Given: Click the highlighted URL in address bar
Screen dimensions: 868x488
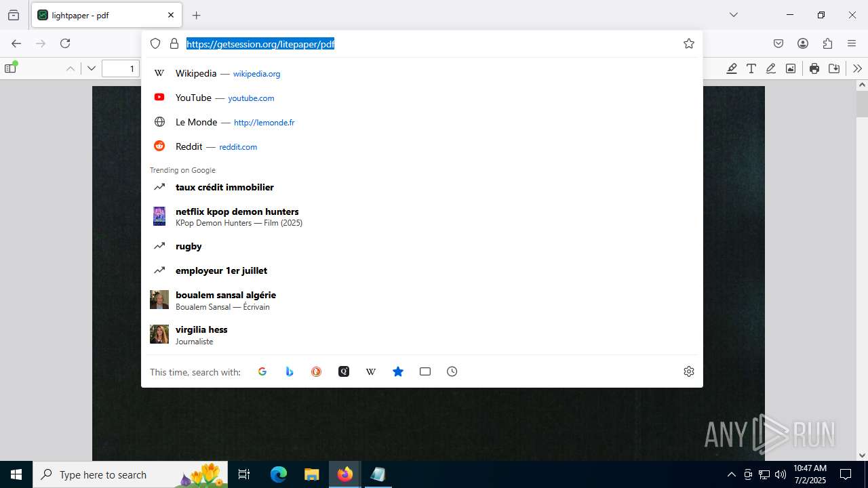Looking at the screenshot, I should (260, 44).
